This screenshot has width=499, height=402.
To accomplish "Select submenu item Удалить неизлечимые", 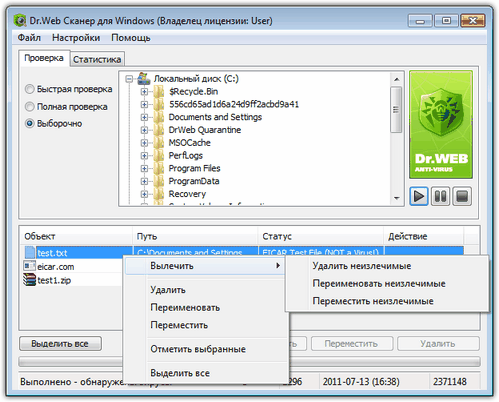I will (x=387, y=266).
